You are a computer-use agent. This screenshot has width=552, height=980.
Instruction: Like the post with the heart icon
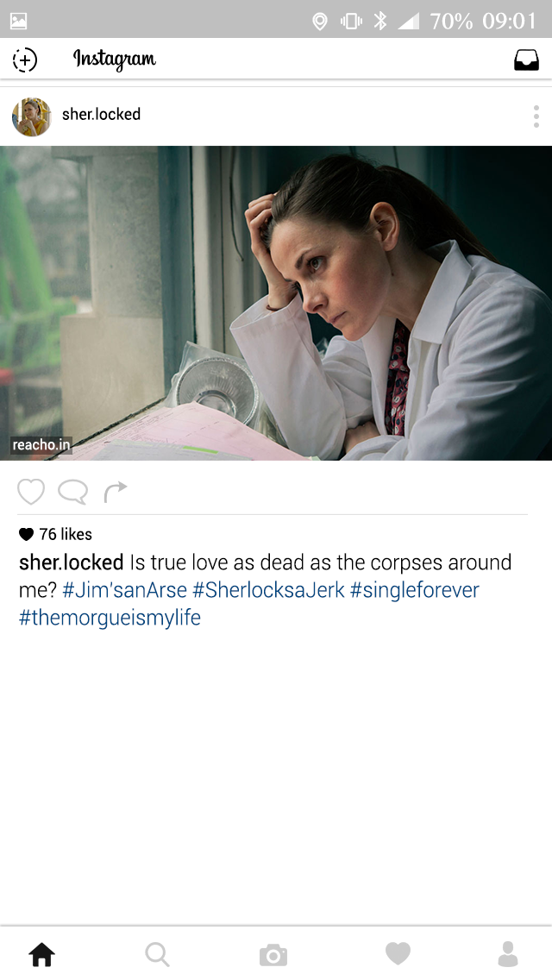pyautogui.click(x=31, y=492)
